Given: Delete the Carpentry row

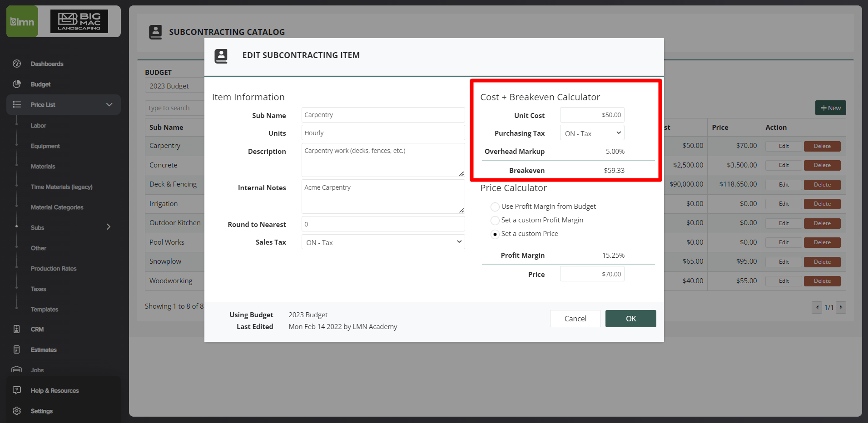Looking at the screenshot, I should tap(822, 146).
